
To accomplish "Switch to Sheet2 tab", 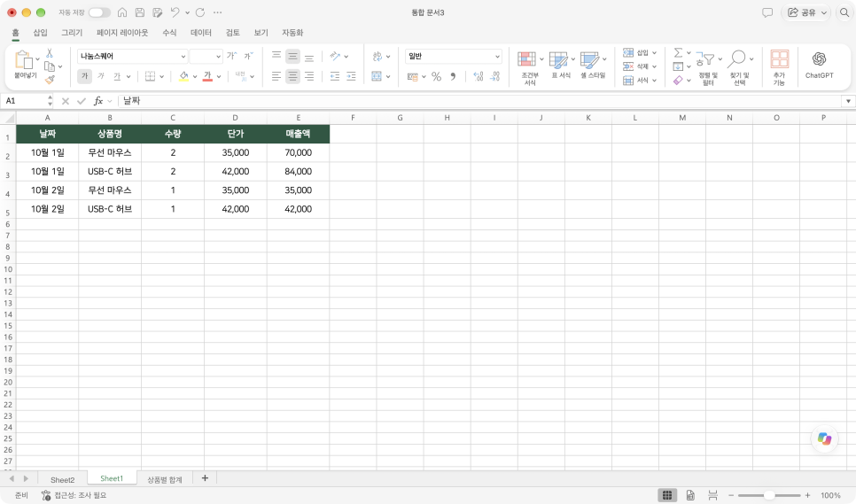I will (x=62, y=480).
